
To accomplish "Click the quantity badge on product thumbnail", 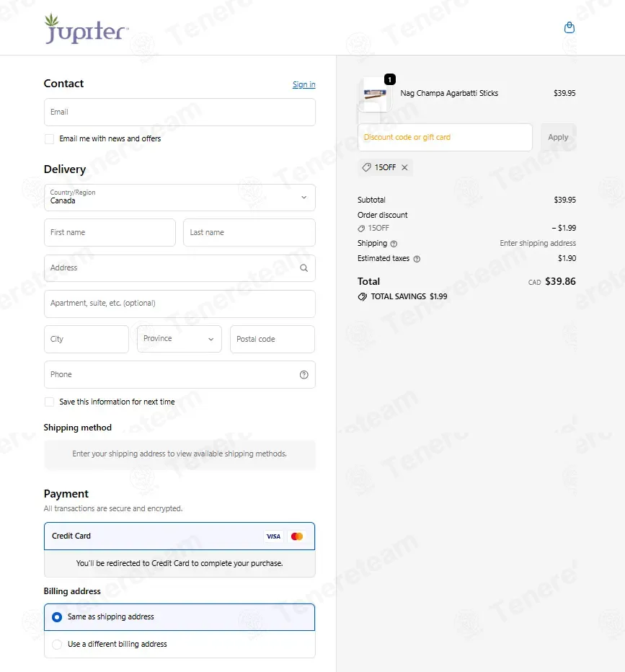I will [390, 79].
